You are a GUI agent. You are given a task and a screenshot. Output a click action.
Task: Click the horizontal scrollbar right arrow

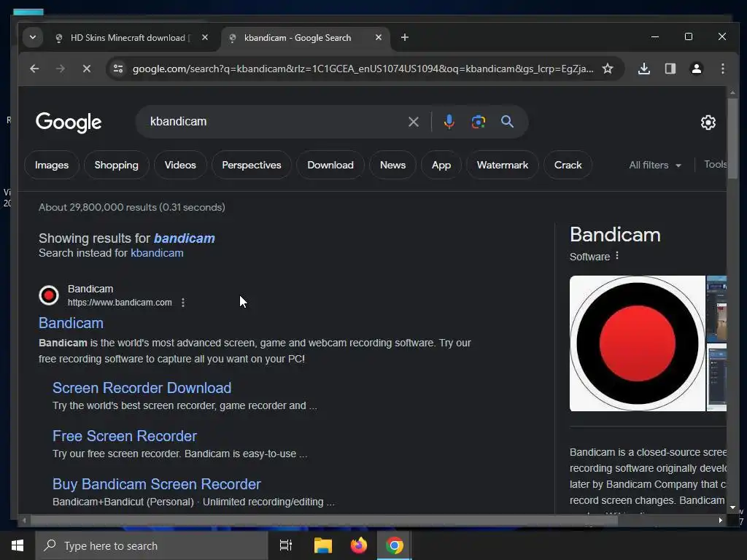pyautogui.click(x=720, y=521)
